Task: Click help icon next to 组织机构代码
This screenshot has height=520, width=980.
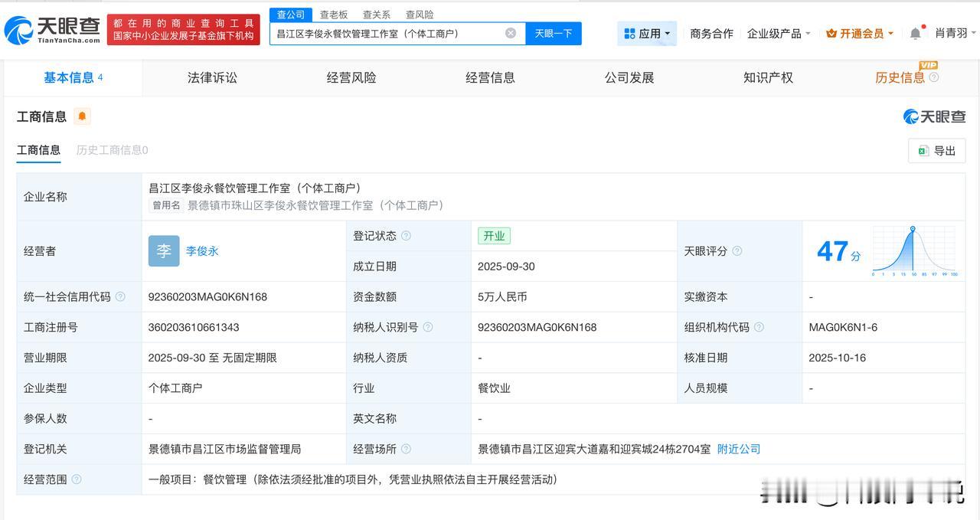Action: pos(759,327)
